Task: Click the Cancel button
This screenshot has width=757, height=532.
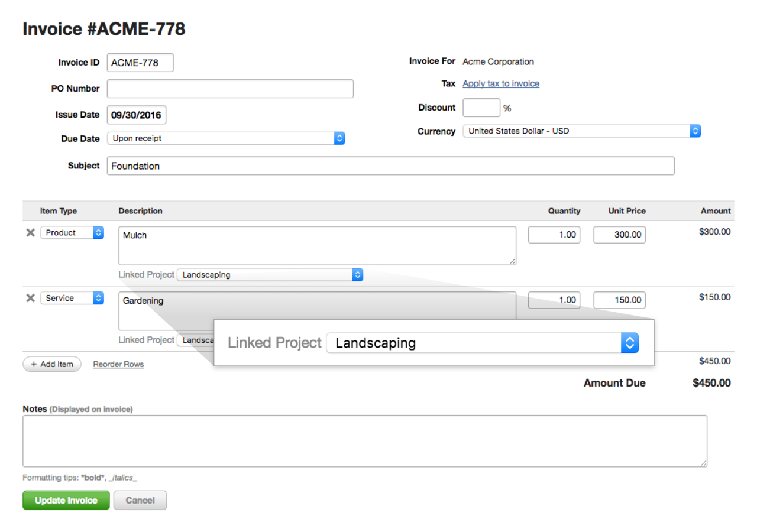Action: [x=140, y=500]
